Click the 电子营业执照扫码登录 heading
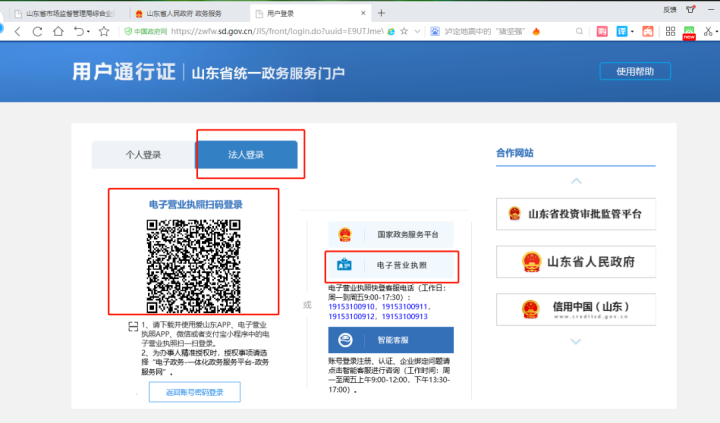 tap(196, 205)
